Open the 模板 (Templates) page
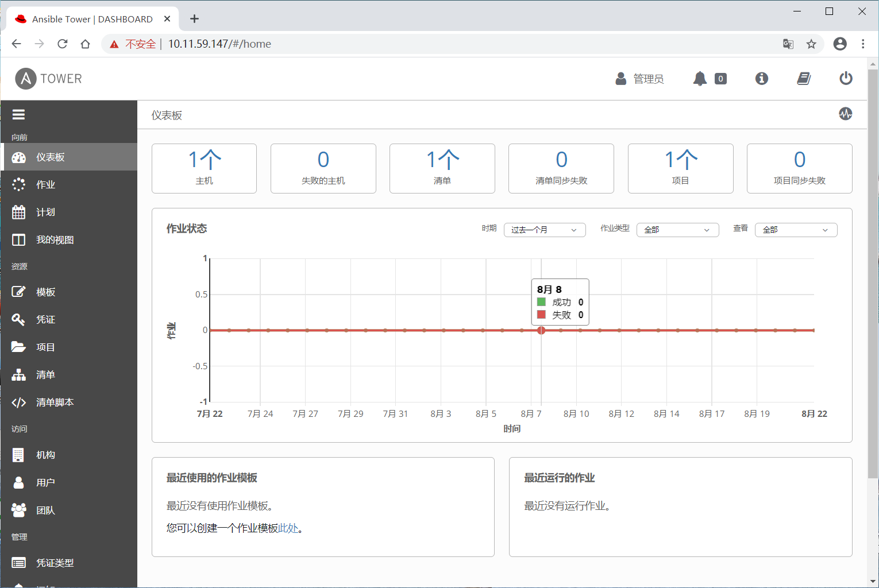 pos(45,292)
